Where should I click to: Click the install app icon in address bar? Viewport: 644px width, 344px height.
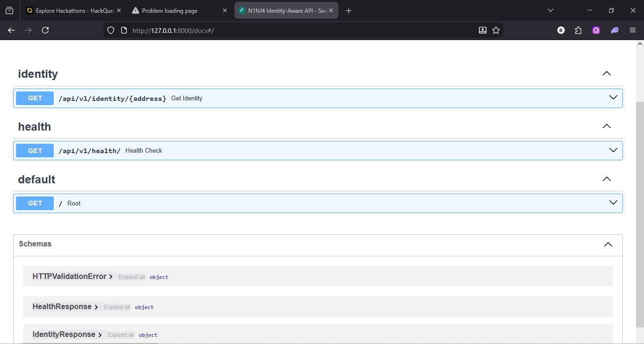482,30
